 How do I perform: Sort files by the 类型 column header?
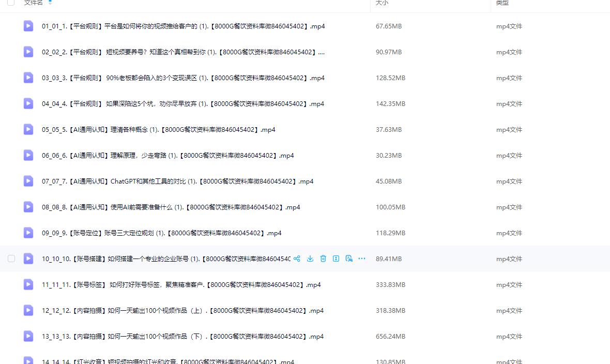(502, 3)
